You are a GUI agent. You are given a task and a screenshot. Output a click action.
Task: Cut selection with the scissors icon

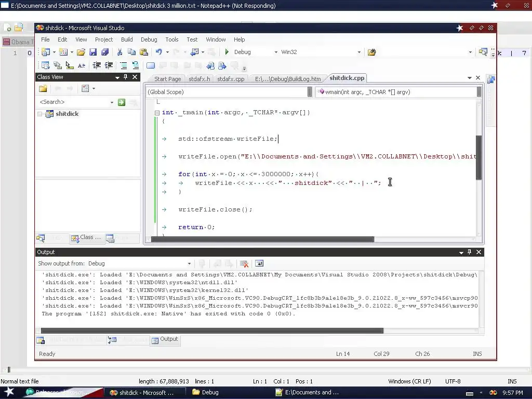[x=119, y=52]
